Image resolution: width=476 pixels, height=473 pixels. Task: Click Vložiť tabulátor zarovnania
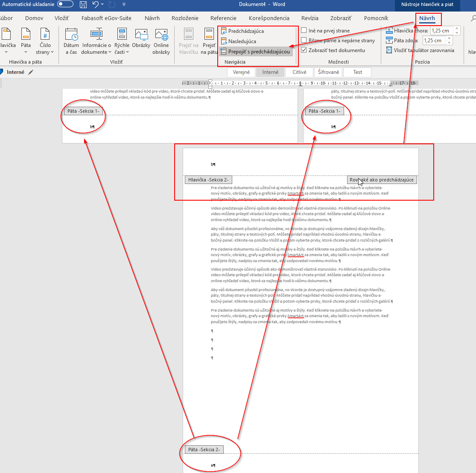[x=420, y=50]
